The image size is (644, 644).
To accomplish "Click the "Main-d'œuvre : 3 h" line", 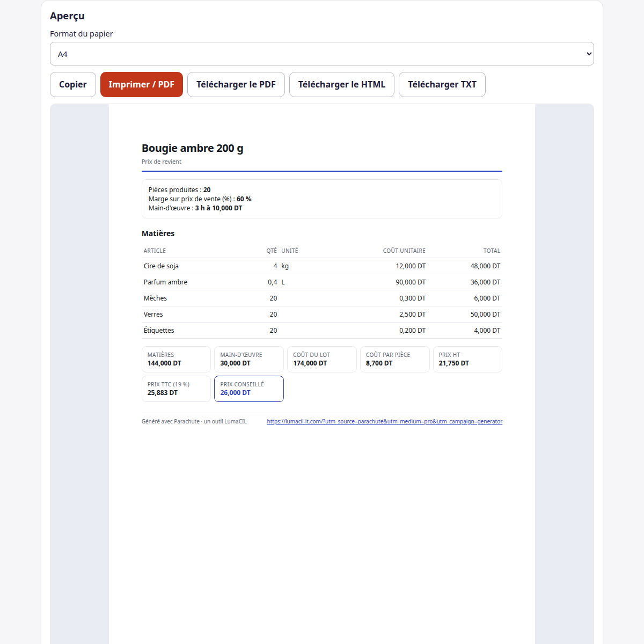I will pyautogui.click(x=195, y=208).
